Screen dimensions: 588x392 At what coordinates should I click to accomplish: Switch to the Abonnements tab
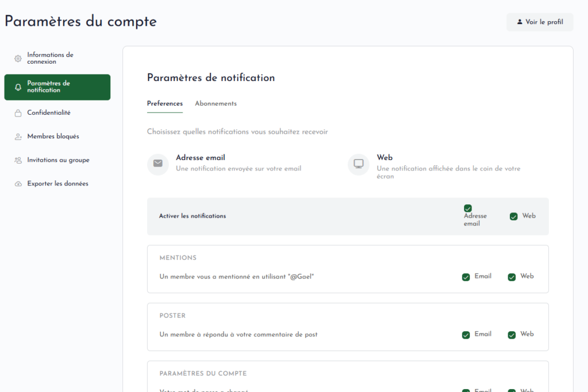point(216,104)
